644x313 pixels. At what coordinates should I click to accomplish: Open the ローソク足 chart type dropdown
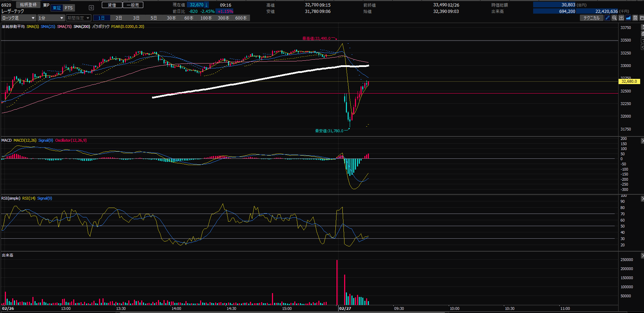18,18
